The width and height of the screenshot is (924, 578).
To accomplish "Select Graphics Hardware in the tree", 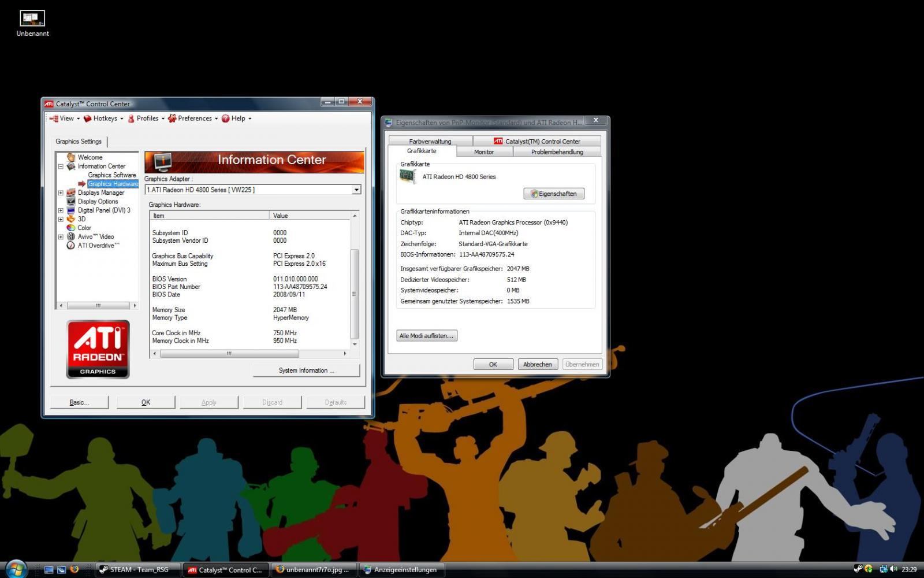I will [113, 184].
